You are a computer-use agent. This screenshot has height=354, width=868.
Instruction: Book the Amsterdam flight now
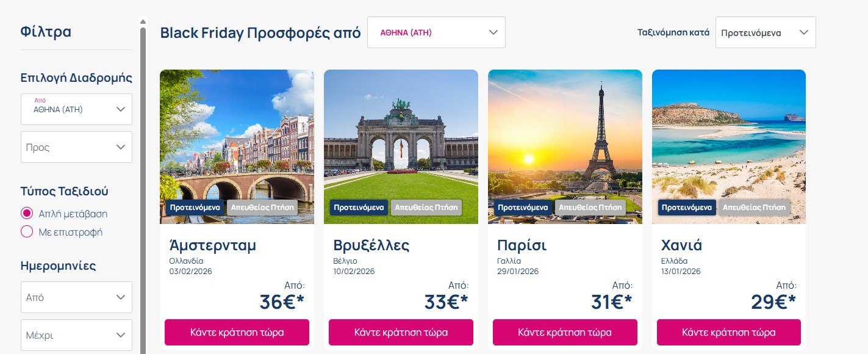[x=237, y=333]
